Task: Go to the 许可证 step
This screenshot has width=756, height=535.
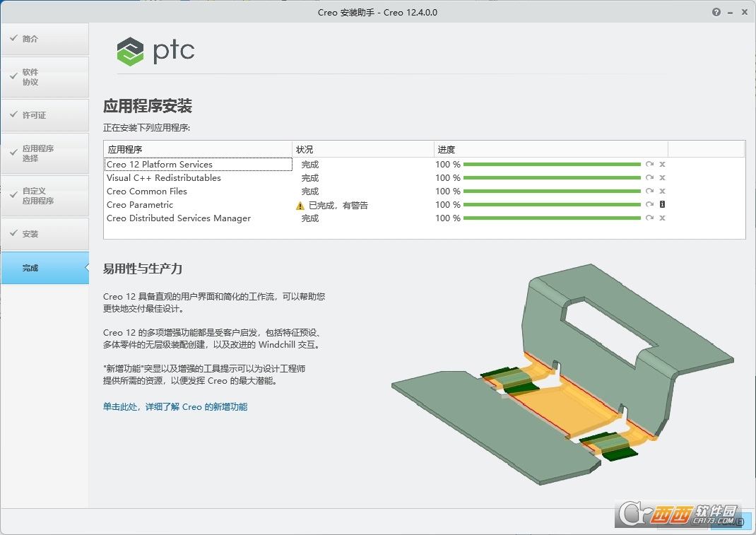Action: click(45, 114)
